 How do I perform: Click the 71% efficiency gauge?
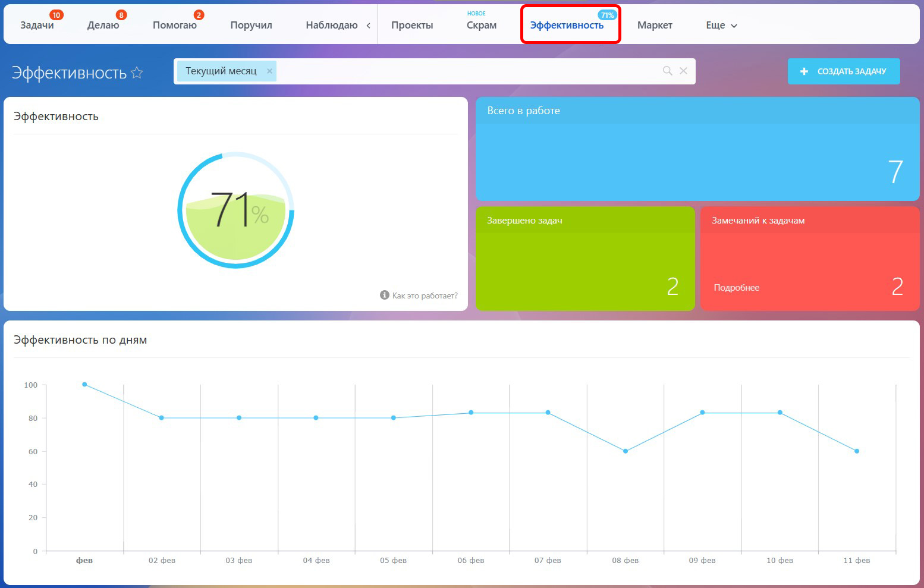236,210
